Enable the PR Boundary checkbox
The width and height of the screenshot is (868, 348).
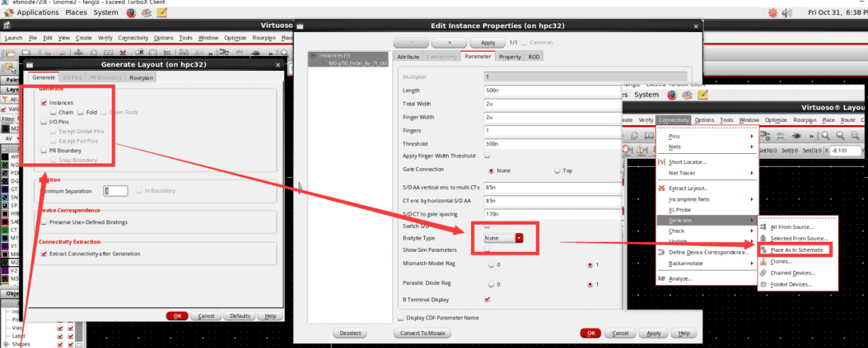click(x=44, y=151)
